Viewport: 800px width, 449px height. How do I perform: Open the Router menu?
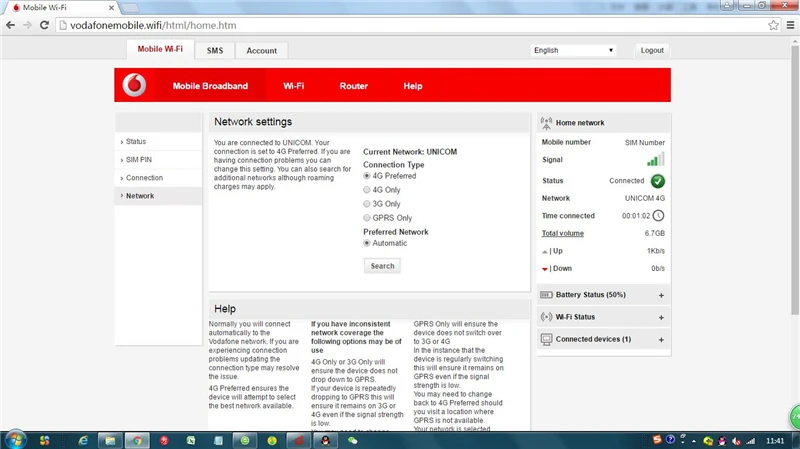[x=354, y=86]
